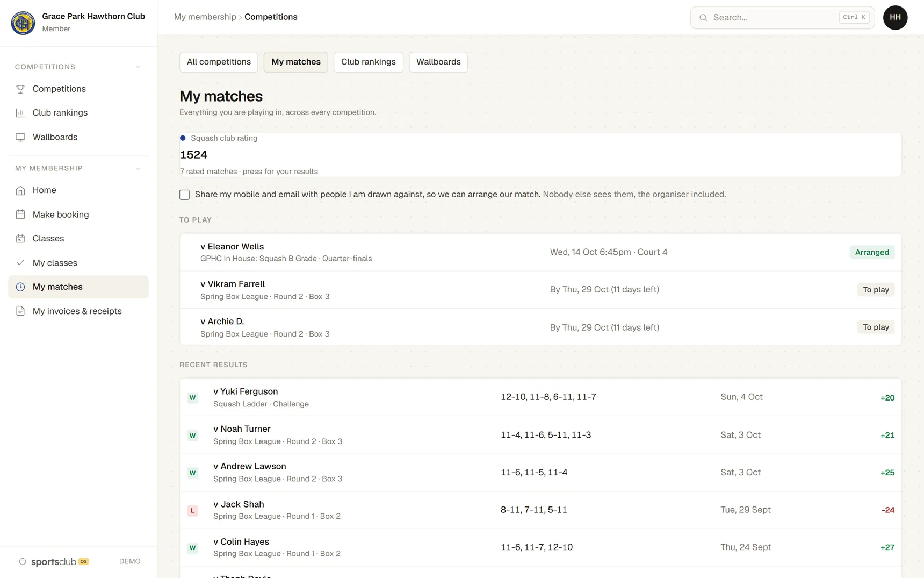This screenshot has height=578, width=924.
Task: Click the Classes calendar icon
Action: click(20, 239)
